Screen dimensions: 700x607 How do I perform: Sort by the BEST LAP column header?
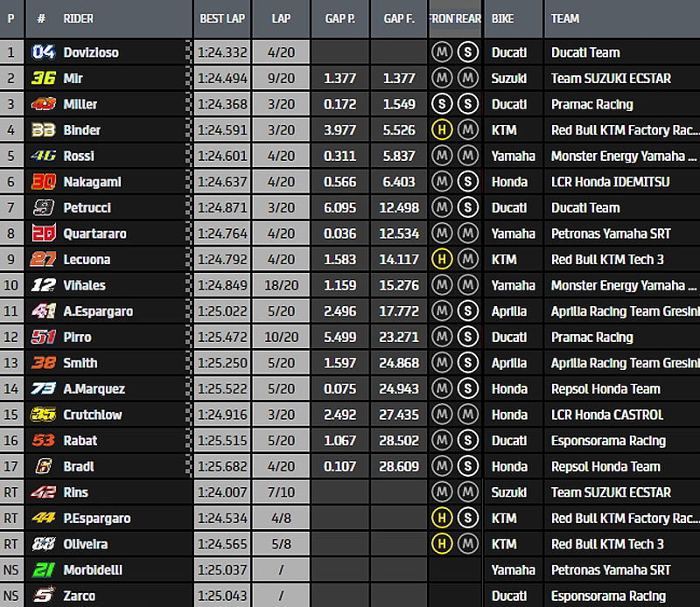(x=221, y=18)
